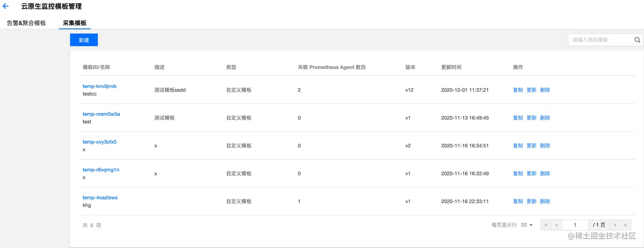Screen dimensions: 644x248
Task: Click the 类型 column header
Action: [231, 67]
